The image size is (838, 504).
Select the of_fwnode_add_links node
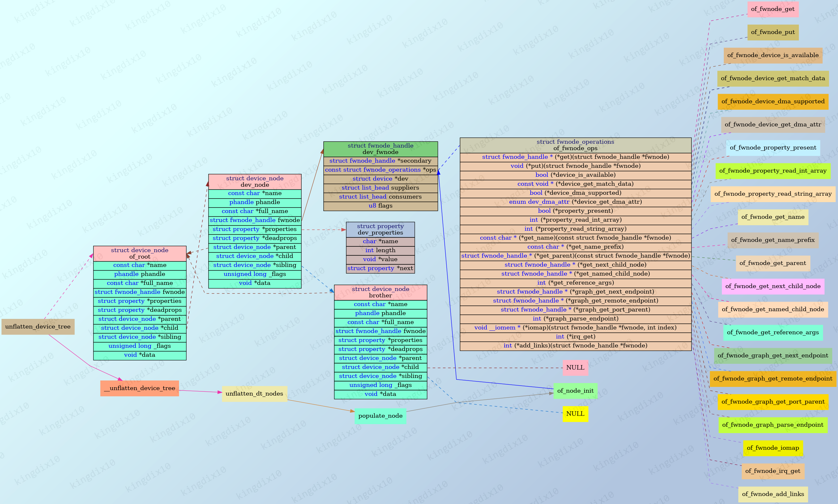773,494
